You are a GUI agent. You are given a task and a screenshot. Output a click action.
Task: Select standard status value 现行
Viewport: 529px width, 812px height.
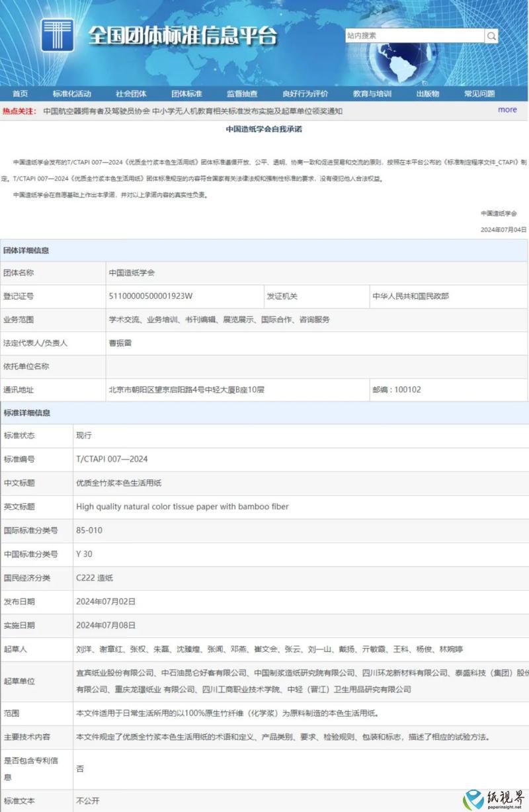pos(84,436)
